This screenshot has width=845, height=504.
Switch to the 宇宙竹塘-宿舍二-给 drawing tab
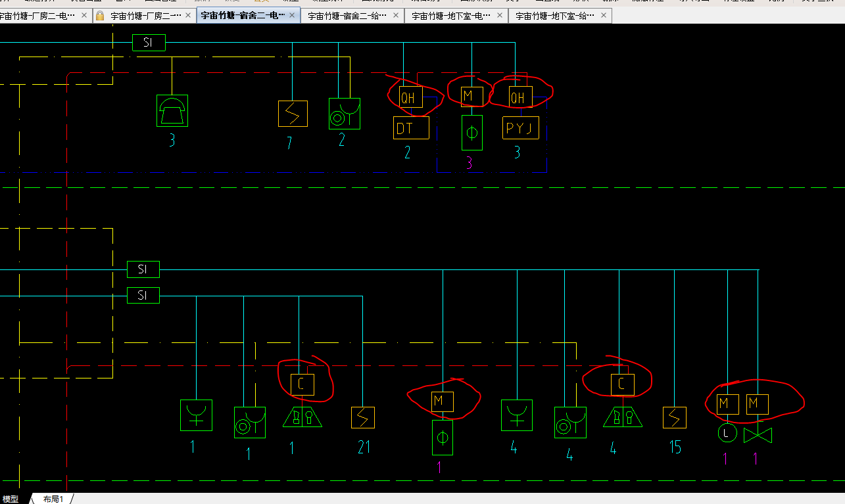click(347, 15)
